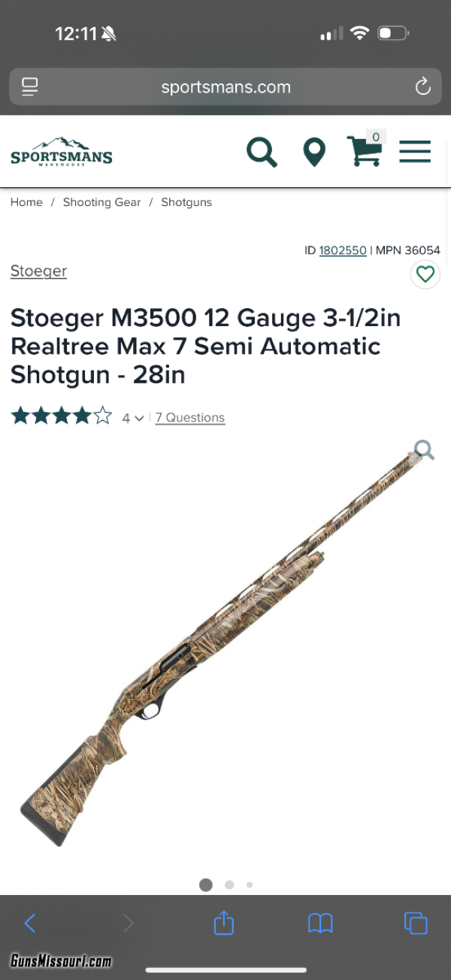Open the shopping cart icon
The width and height of the screenshot is (451, 980).
[x=365, y=149]
